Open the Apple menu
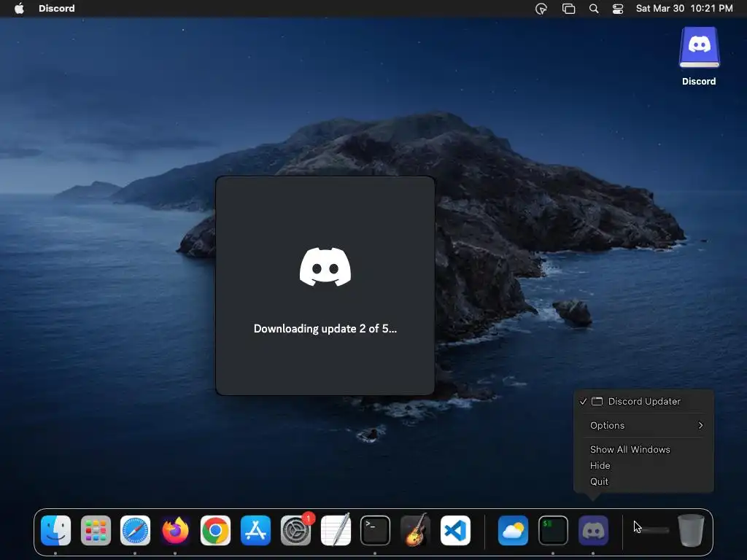 [x=19, y=9]
